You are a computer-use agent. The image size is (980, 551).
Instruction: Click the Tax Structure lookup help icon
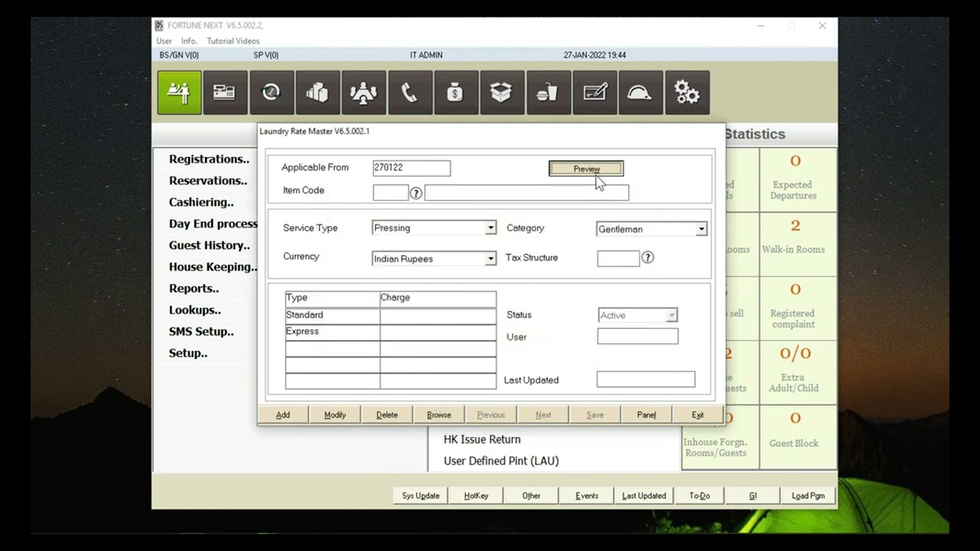pos(648,258)
